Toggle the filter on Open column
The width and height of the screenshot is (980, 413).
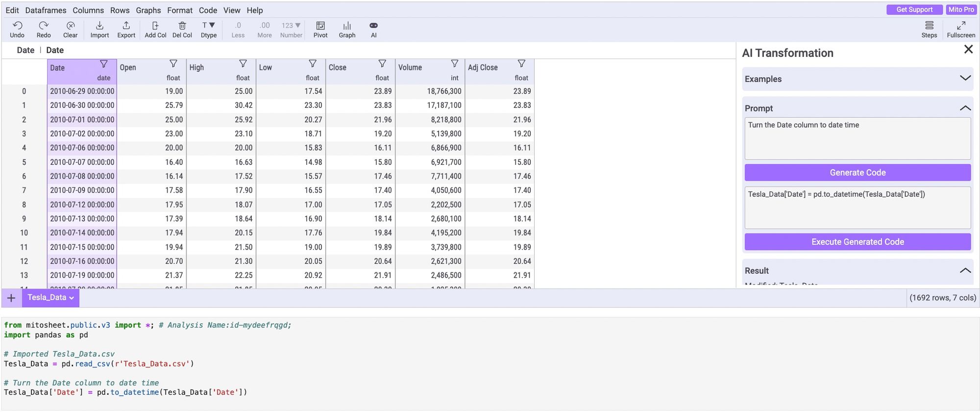(x=173, y=64)
